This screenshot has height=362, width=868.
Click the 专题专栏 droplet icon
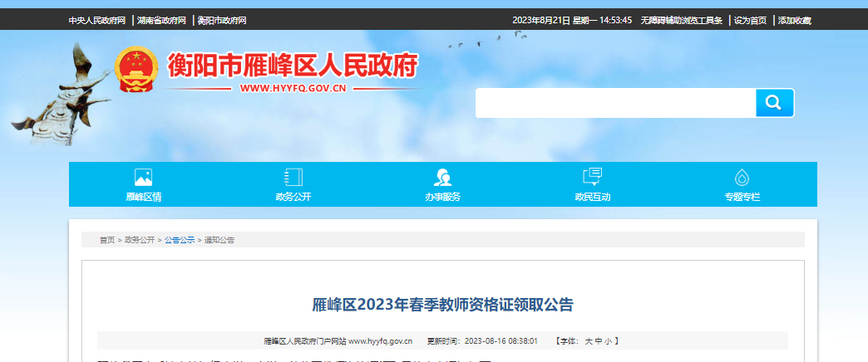click(x=742, y=177)
